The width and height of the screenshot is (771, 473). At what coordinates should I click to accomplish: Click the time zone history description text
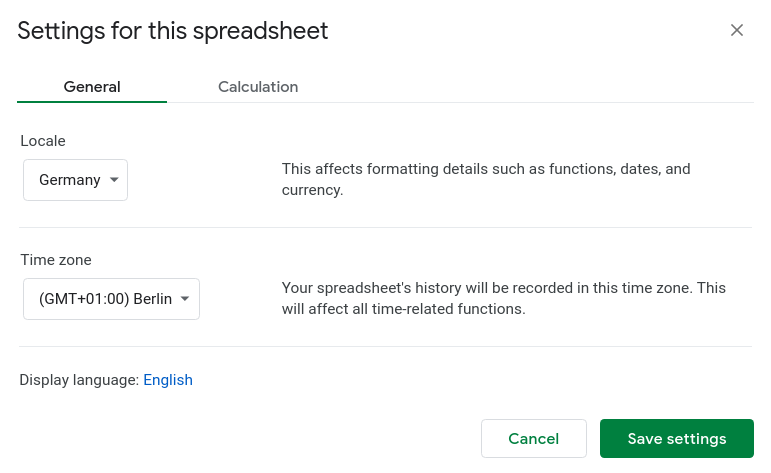(504, 298)
